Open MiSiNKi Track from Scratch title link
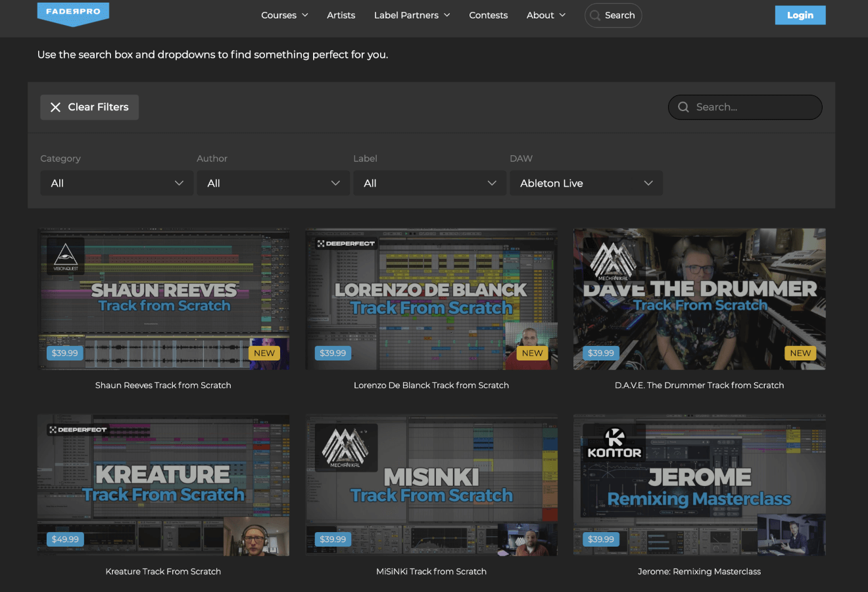Image resolution: width=868 pixels, height=592 pixels. (x=431, y=572)
